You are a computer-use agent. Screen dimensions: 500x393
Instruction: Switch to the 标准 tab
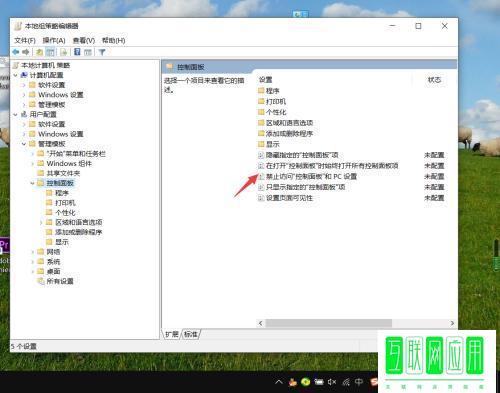pyautogui.click(x=191, y=334)
